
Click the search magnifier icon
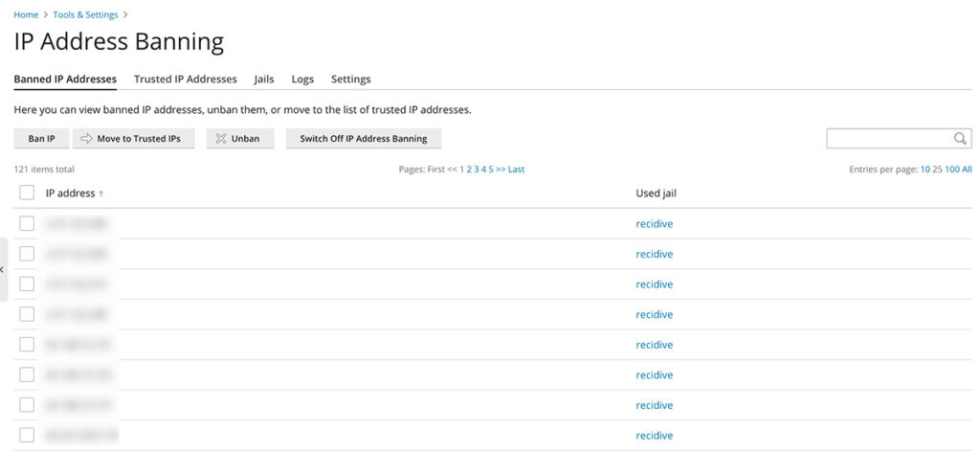[961, 139]
